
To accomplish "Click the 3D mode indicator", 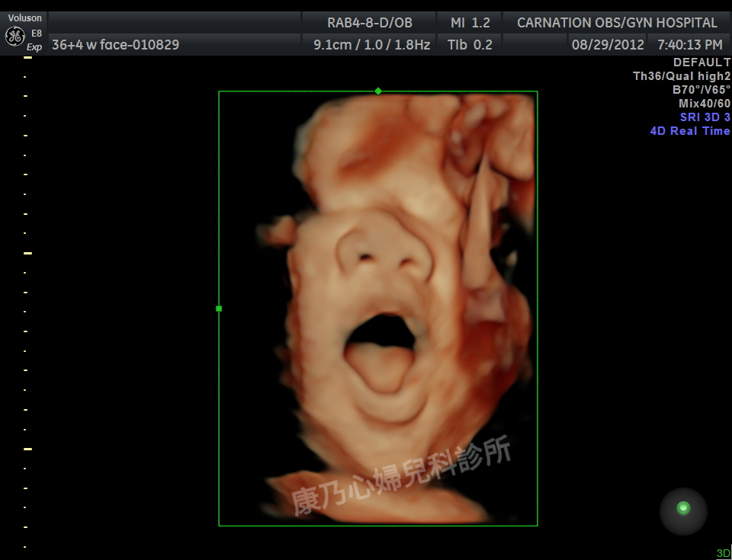I will tap(723, 553).
